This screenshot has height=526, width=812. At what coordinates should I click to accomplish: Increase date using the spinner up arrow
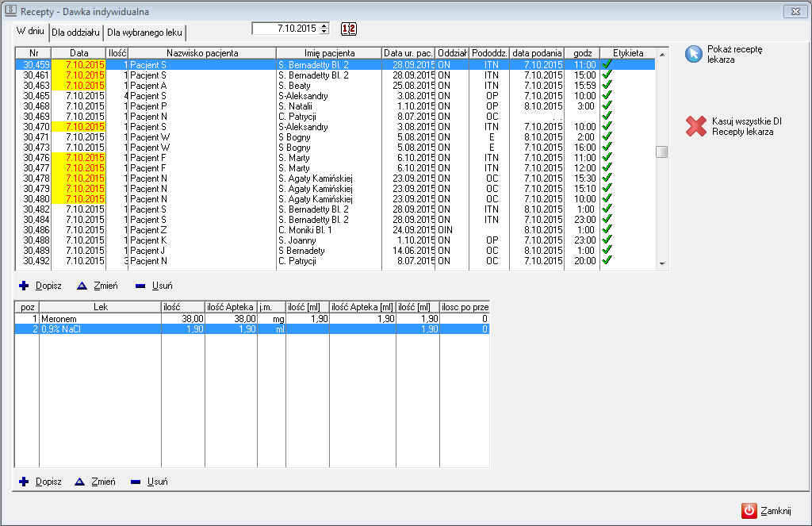click(x=324, y=25)
